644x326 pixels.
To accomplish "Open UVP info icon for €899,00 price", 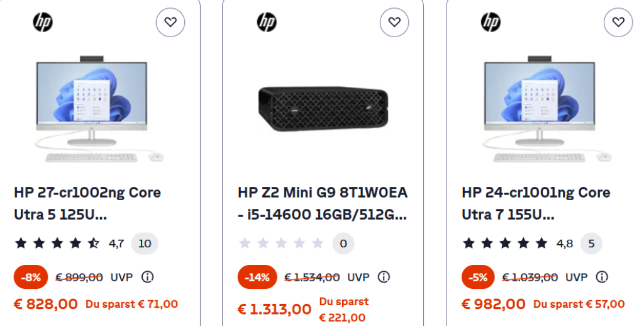I will tap(147, 277).
